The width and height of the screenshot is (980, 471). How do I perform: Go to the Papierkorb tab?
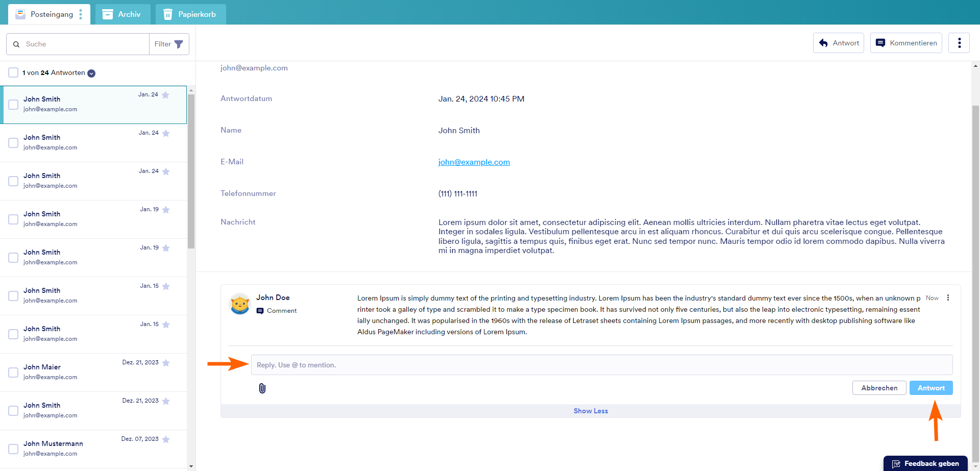pyautogui.click(x=190, y=14)
